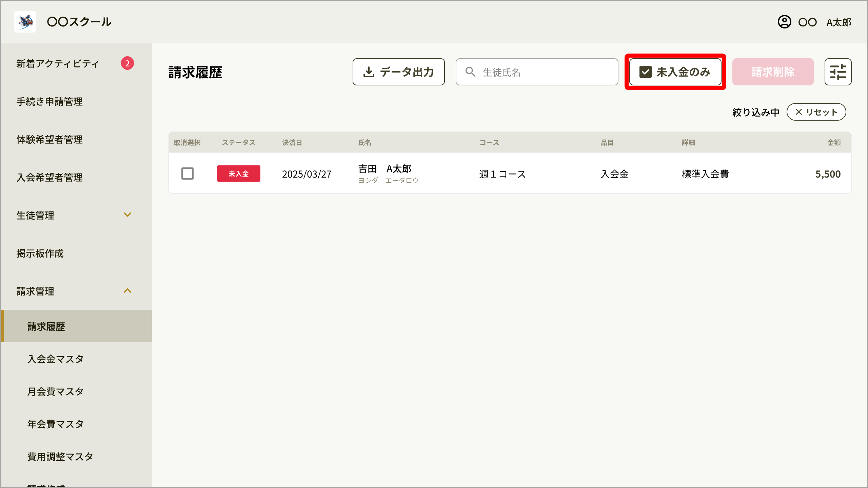Open the user account profile icon

[784, 22]
